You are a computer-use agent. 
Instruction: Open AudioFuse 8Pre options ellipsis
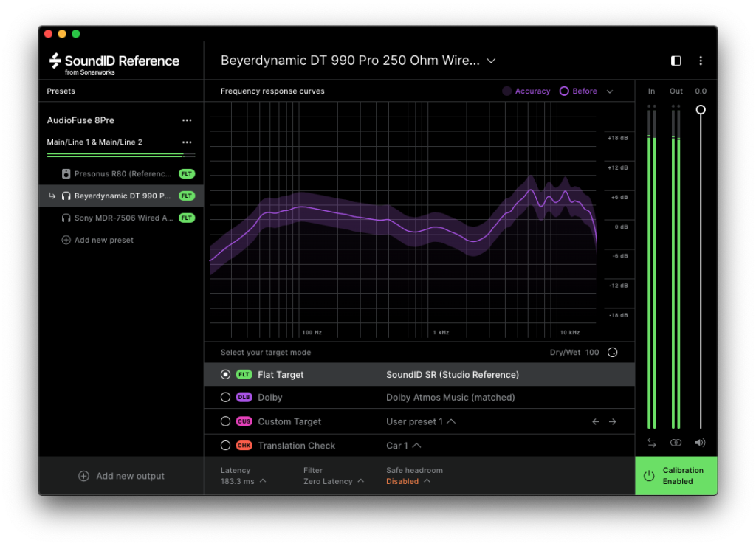(x=187, y=120)
